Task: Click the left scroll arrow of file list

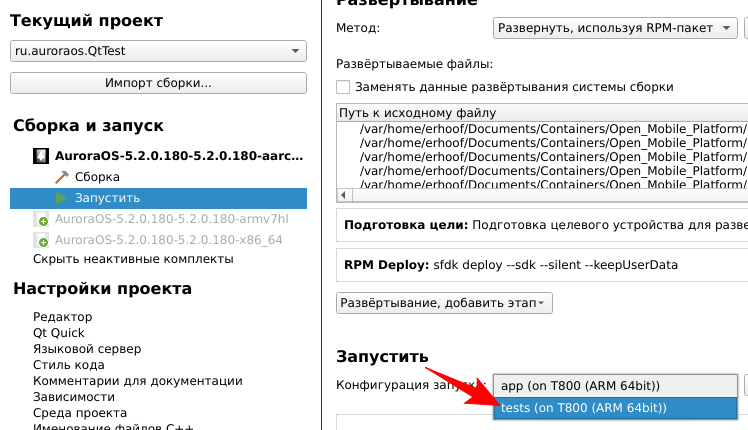Action: pyautogui.click(x=344, y=195)
